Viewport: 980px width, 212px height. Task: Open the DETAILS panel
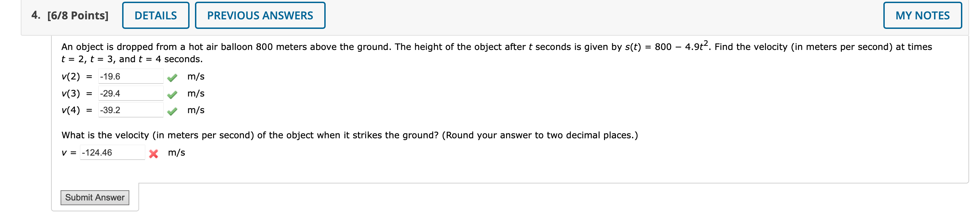click(156, 15)
